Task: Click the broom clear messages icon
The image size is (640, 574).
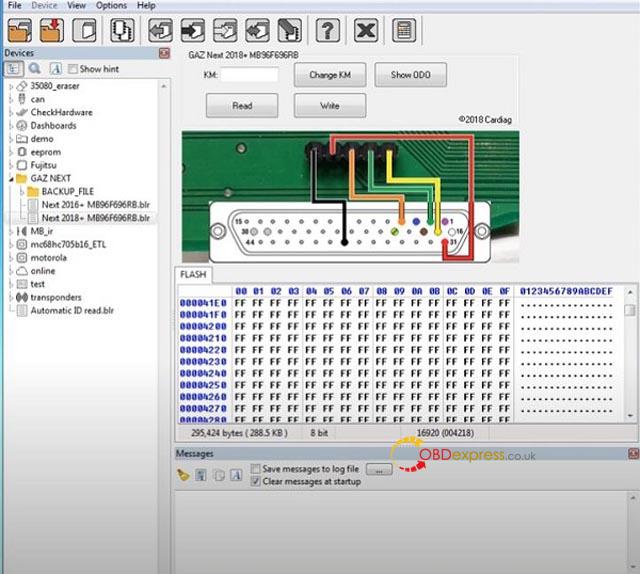Action: [182, 475]
